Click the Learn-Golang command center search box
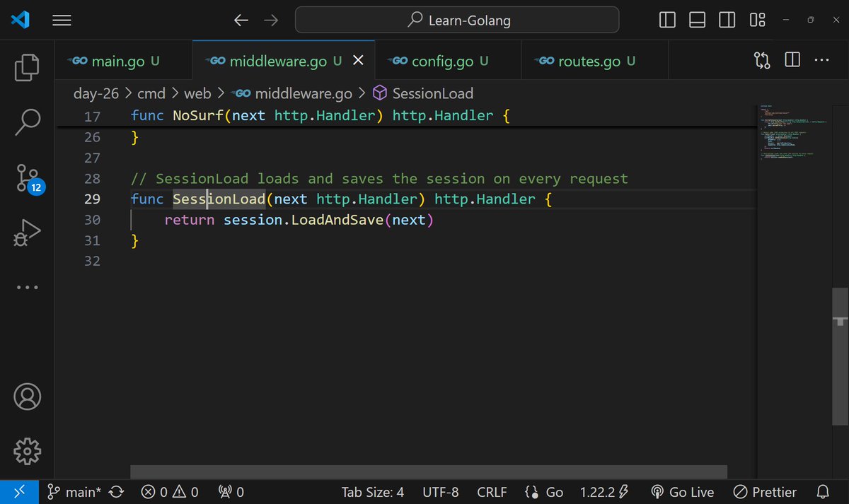Screen dimensions: 849x504 tap(457, 20)
